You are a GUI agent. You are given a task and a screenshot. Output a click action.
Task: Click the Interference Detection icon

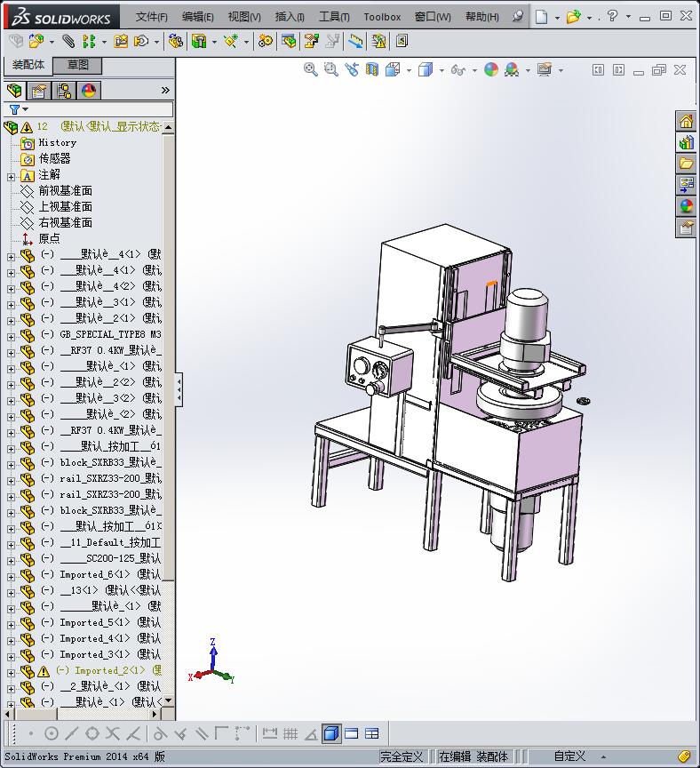click(356, 41)
